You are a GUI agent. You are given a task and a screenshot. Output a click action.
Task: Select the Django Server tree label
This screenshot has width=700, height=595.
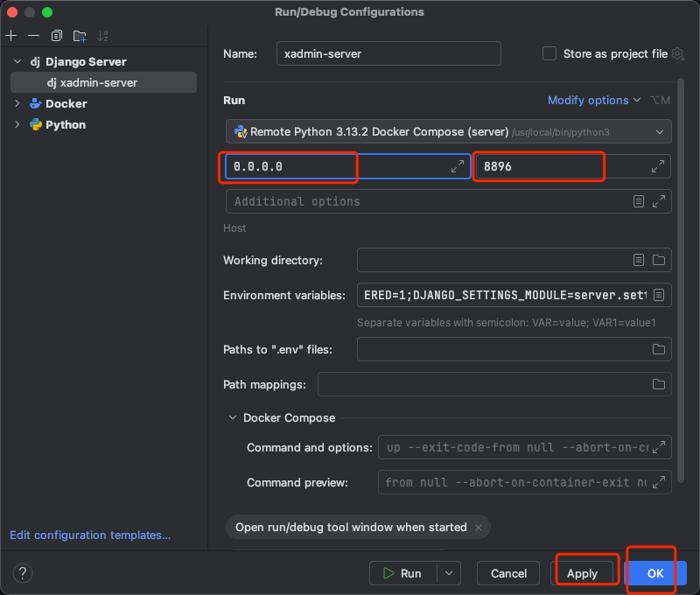coord(86,61)
